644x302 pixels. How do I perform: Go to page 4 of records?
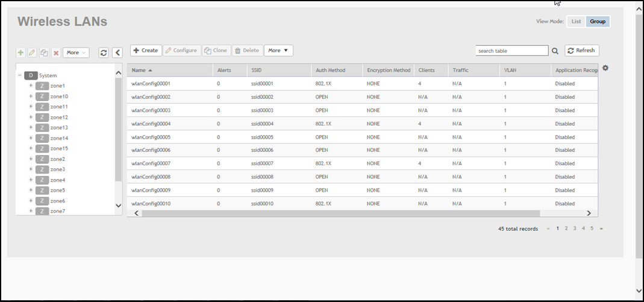(x=583, y=228)
